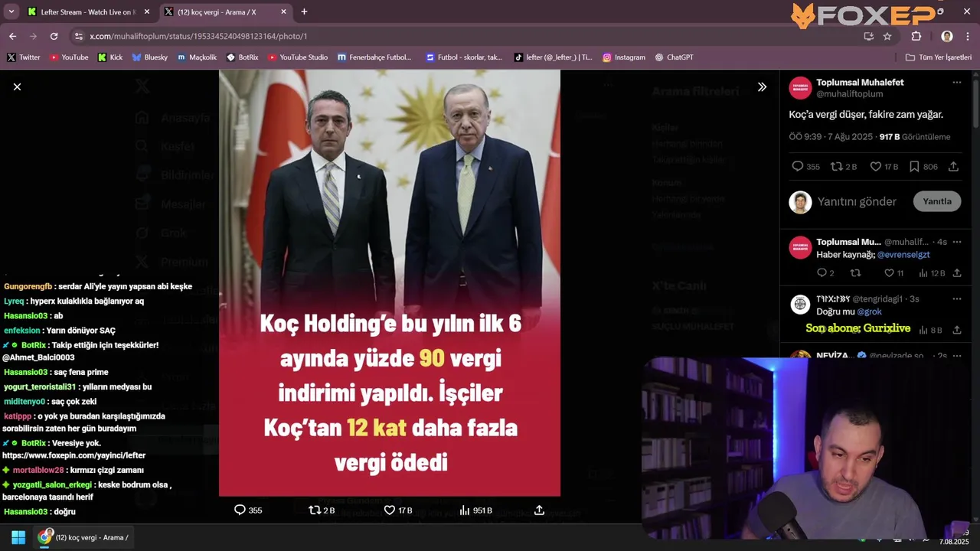This screenshot has width=980, height=551.
Task: Open Tüm Yer İşaretleri folder
Action: point(938,57)
